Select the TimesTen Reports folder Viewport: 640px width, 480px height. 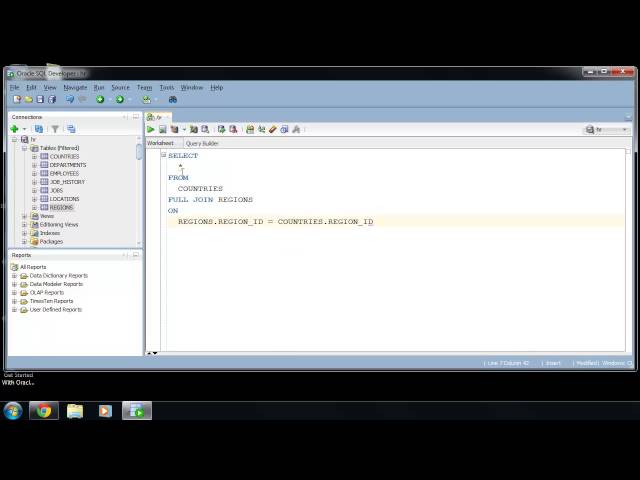(51, 301)
